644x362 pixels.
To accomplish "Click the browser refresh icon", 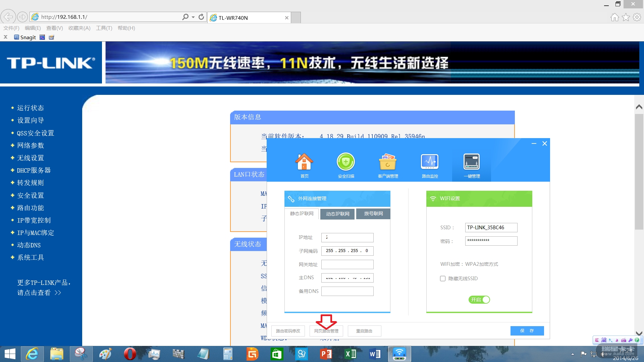I will pyautogui.click(x=201, y=17).
